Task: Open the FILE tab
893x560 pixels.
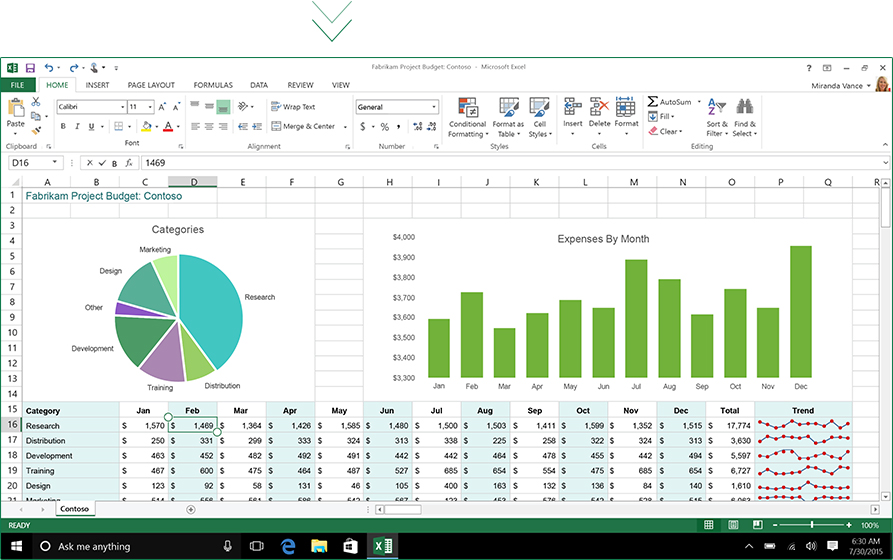Action: tap(18, 85)
